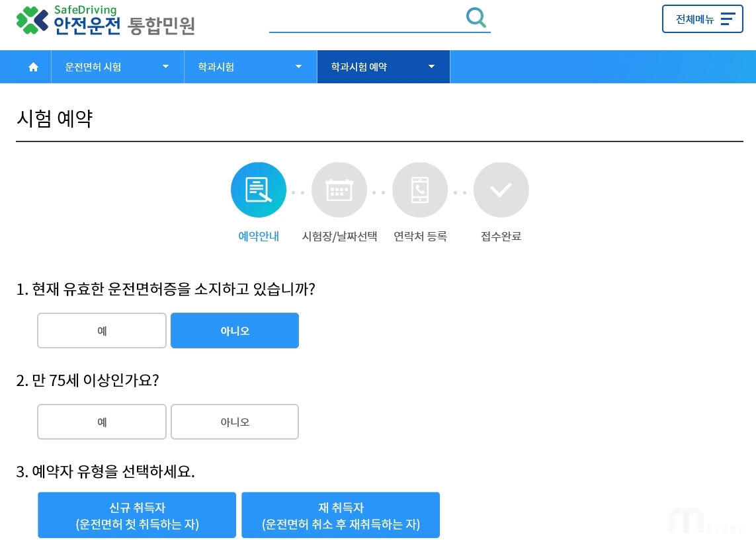
Task: Click the SafeDriving clover logo
Action: point(32,20)
